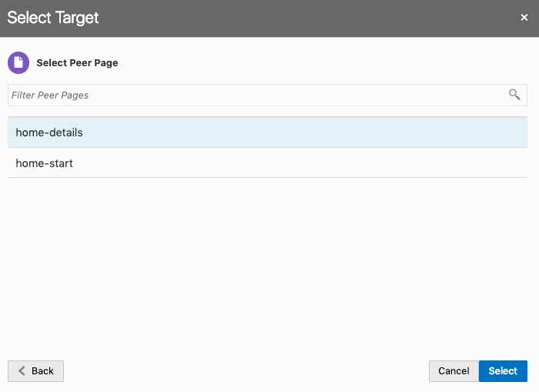Click the home-start text label
Viewport: 539px width, 392px height.
(x=44, y=163)
